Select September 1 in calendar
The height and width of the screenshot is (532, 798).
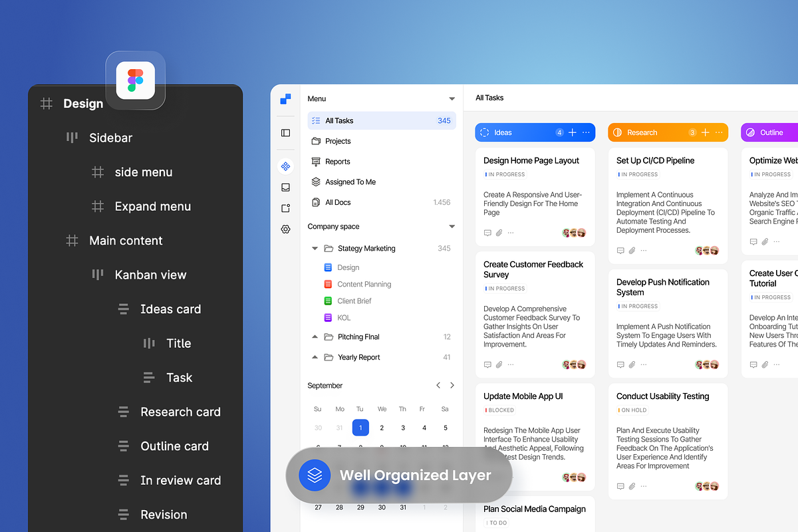click(x=360, y=428)
